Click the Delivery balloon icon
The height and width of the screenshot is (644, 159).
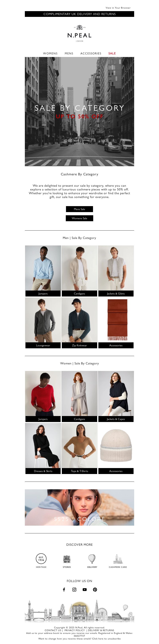coord(92,559)
